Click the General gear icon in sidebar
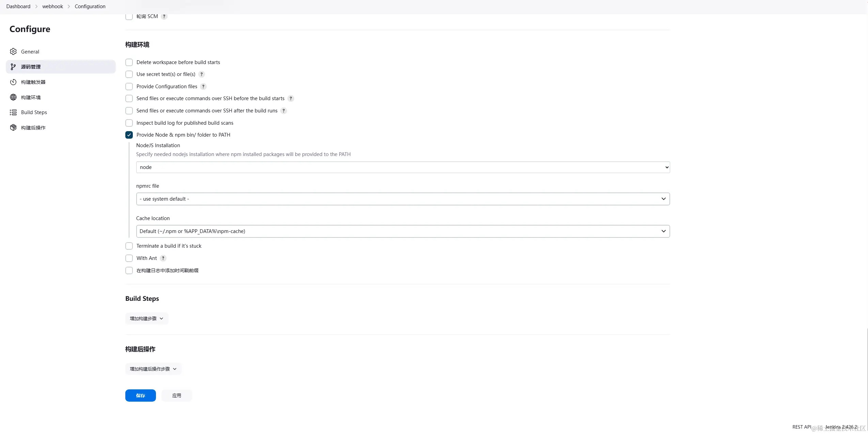 pos(13,51)
